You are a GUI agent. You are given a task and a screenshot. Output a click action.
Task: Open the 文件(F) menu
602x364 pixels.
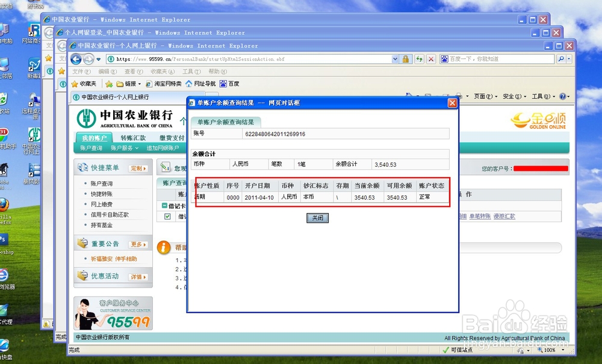(81, 72)
